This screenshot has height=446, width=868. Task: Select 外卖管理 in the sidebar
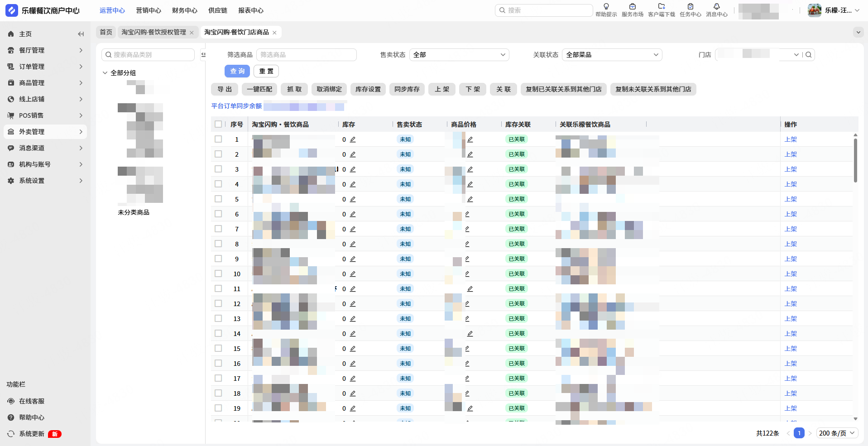[x=45, y=132]
